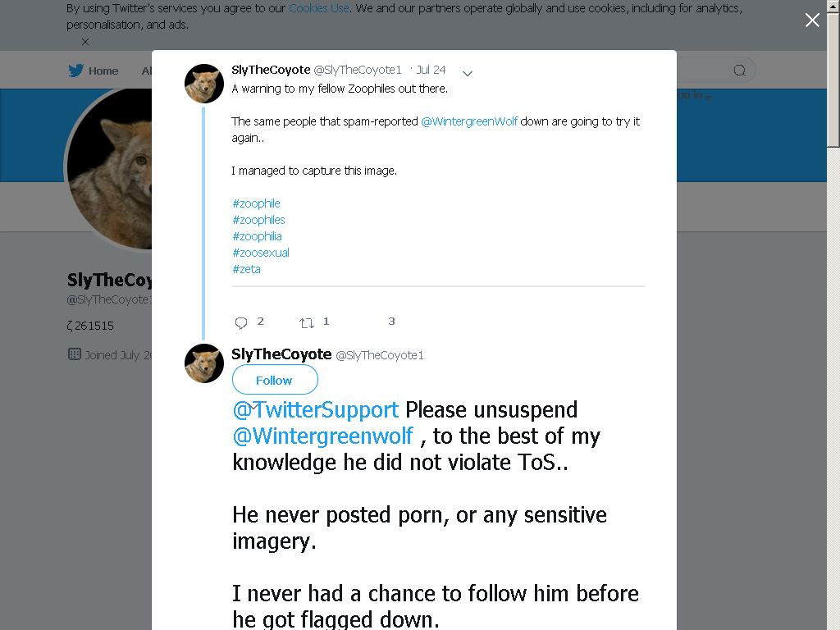Click the like count showing 3

pos(391,321)
